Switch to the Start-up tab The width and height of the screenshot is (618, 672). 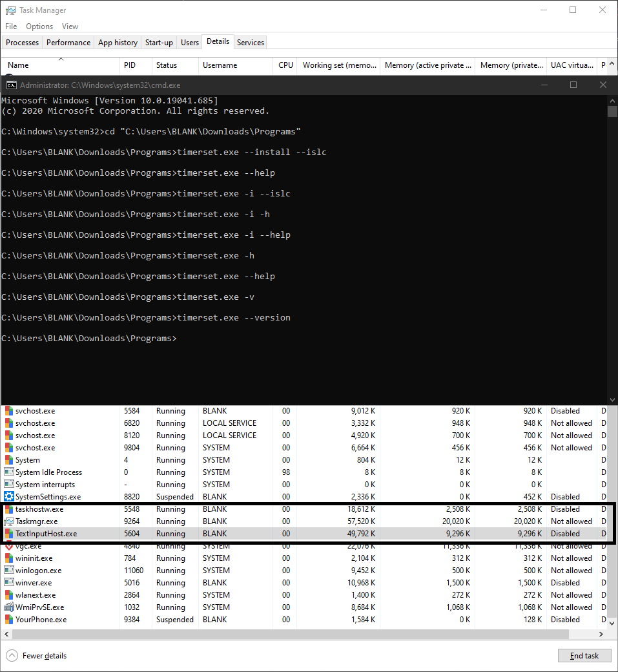click(159, 43)
